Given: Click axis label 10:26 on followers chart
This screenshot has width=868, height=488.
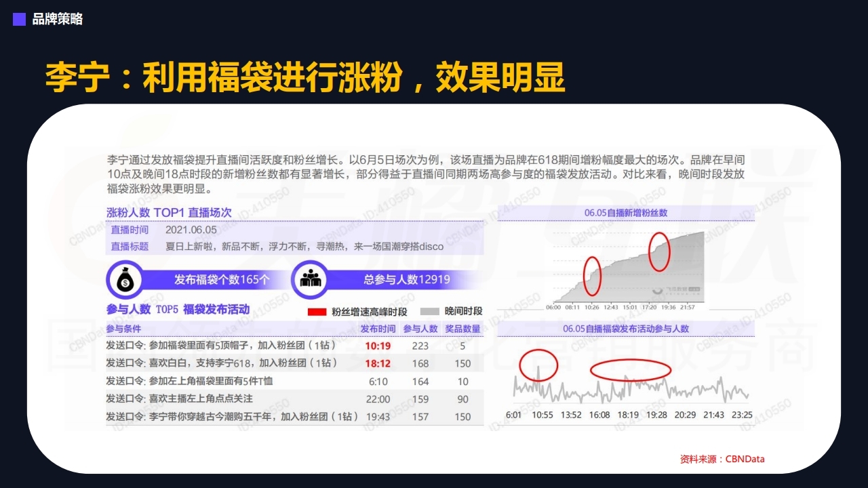Looking at the screenshot, I should (592, 307).
